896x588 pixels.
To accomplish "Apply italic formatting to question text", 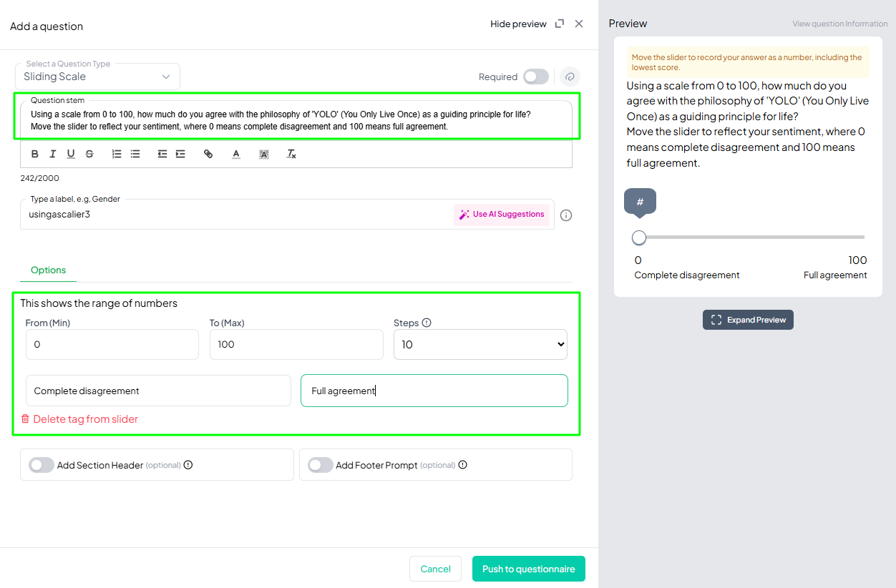I will (53, 154).
